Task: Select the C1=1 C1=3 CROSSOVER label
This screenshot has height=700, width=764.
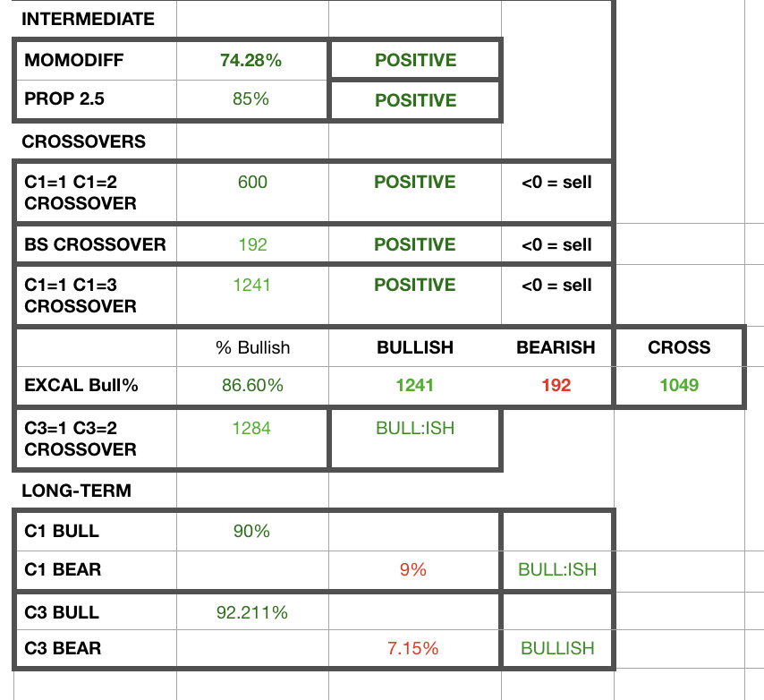Action: pos(81,295)
